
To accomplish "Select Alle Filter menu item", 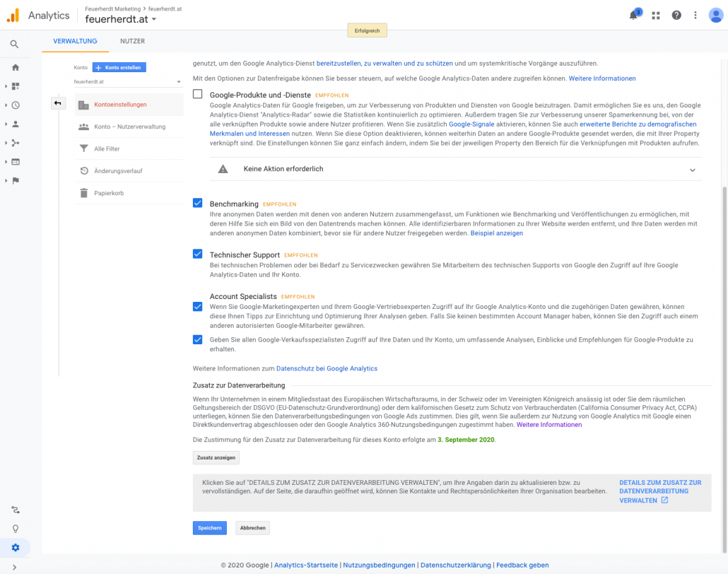I will [129, 148].
